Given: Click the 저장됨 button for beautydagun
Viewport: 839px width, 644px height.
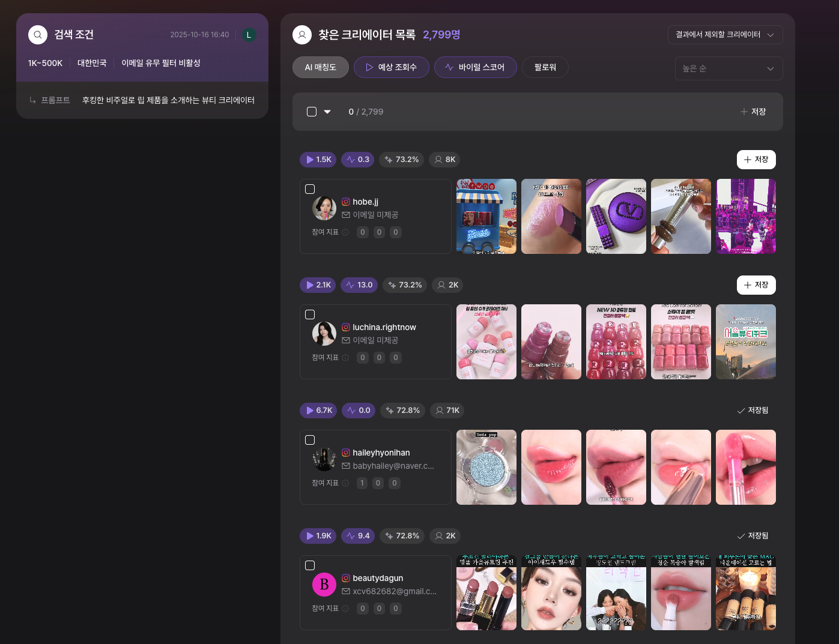Looking at the screenshot, I should 753,535.
